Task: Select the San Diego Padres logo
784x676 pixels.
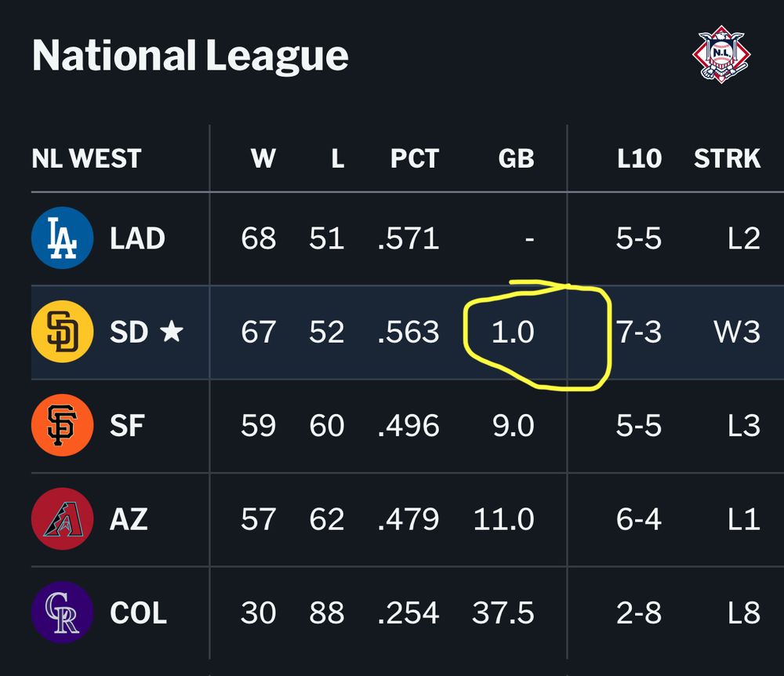Action: pos(62,332)
